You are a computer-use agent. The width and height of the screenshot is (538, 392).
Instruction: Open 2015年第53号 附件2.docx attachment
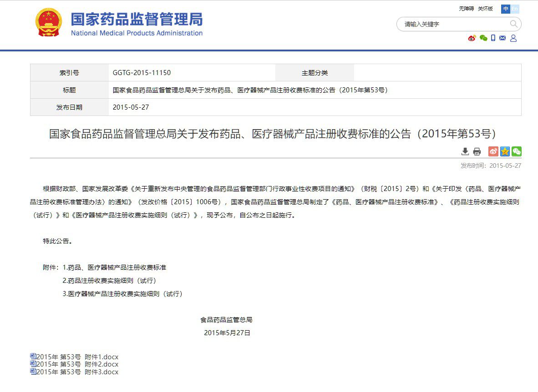(x=77, y=364)
